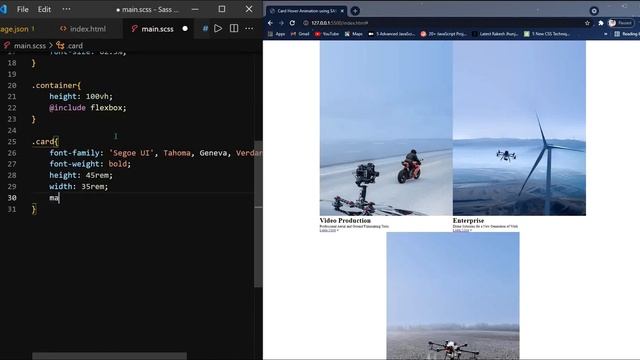Screen dimensions: 640x360
Task: Open the Apps bookmark shortcut
Action: point(276,34)
